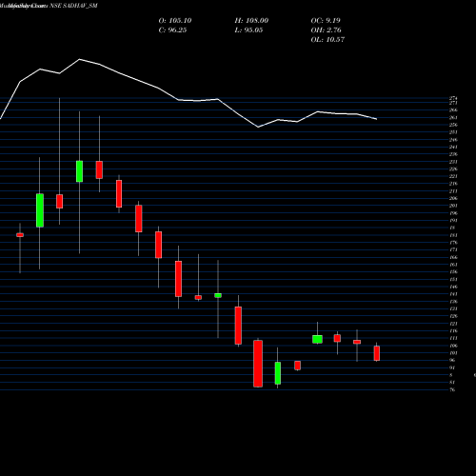Select the 146 price axis label
Viewport: 476px width, 476px height.
tap(453, 287)
